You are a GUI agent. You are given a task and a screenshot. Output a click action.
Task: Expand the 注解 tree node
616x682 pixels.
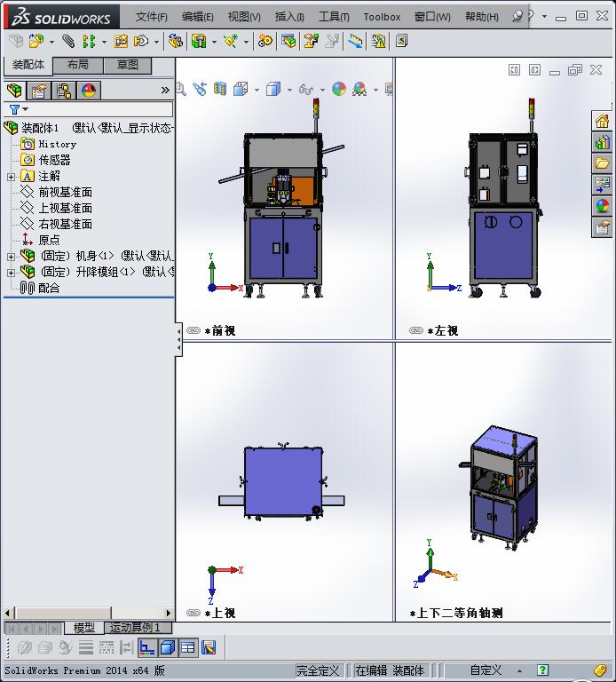pyautogui.click(x=11, y=177)
